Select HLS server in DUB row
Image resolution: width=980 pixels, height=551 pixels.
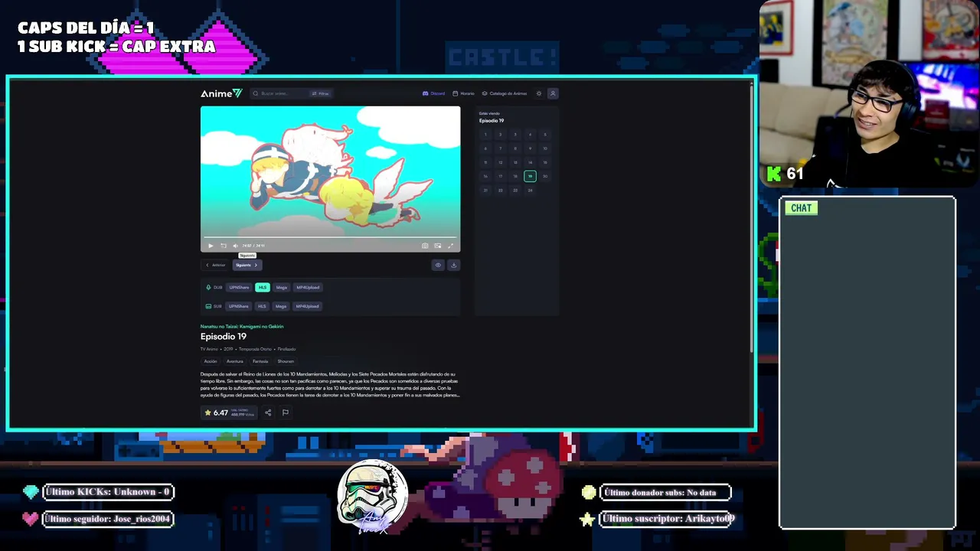point(263,287)
